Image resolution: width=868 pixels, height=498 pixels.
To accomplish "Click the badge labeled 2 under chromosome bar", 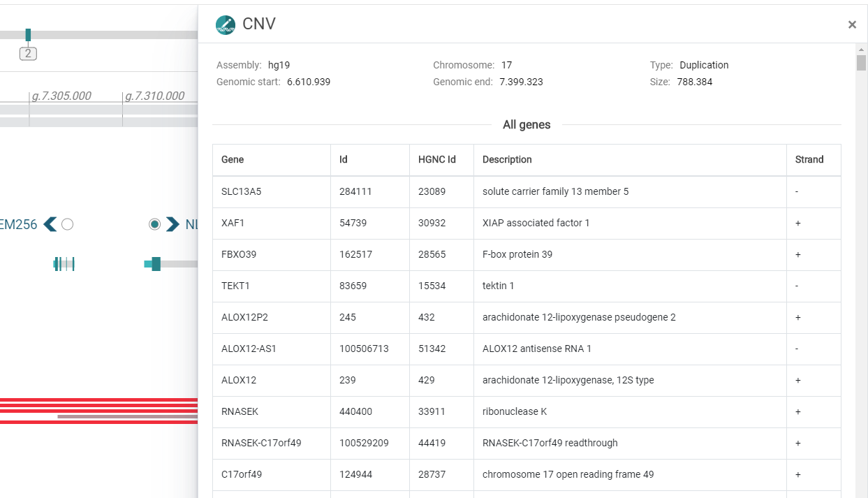I will [28, 54].
